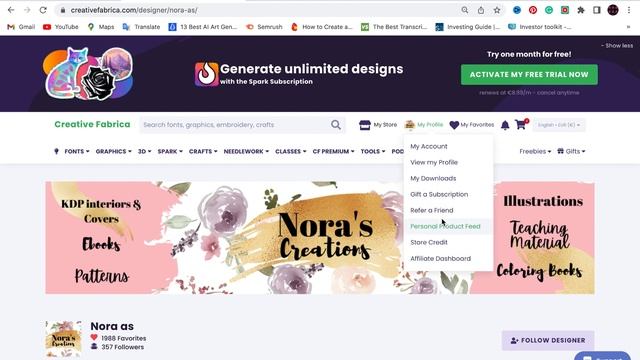Screen dimensions: 640x360
Task: Open the YouTube bookmark
Action: (x=61, y=27)
